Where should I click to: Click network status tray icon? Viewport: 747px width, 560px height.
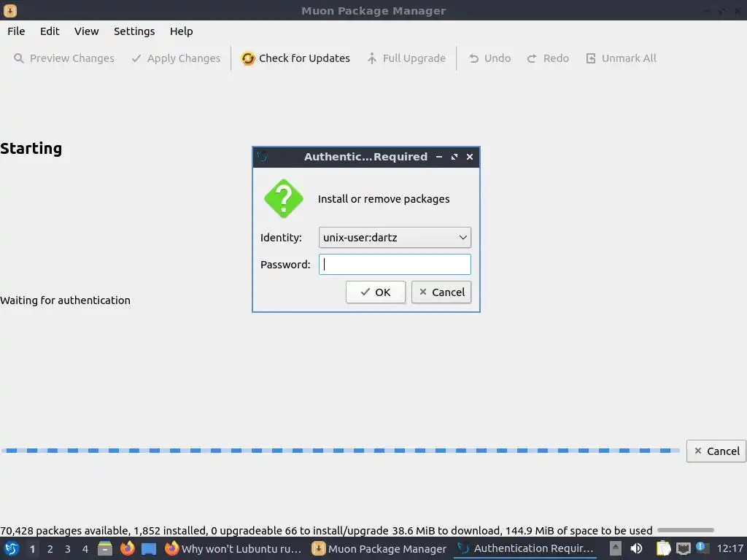click(x=684, y=549)
